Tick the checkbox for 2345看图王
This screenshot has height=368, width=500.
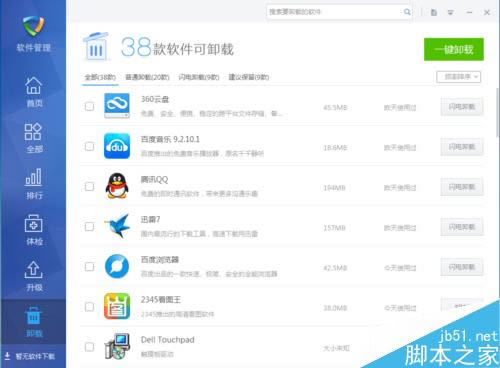[89, 307]
